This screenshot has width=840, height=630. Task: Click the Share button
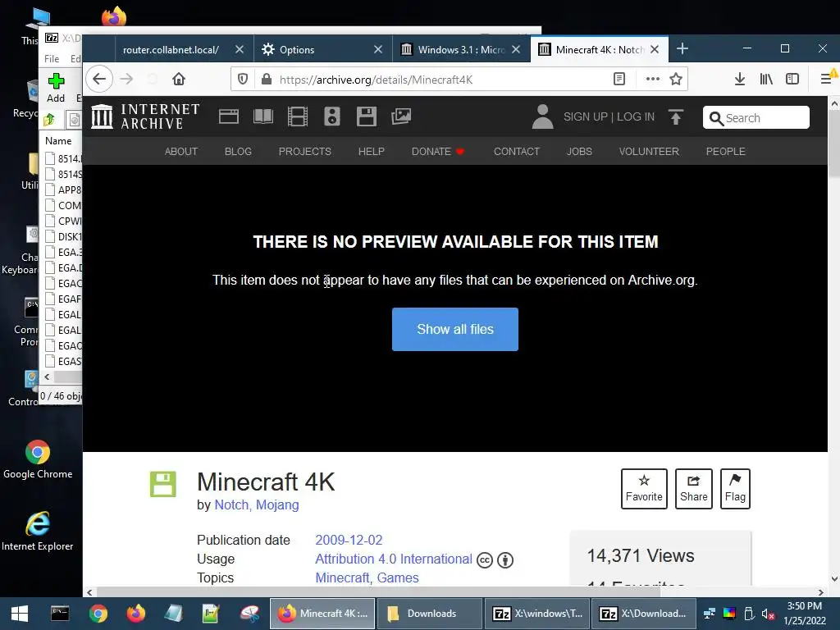694,489
